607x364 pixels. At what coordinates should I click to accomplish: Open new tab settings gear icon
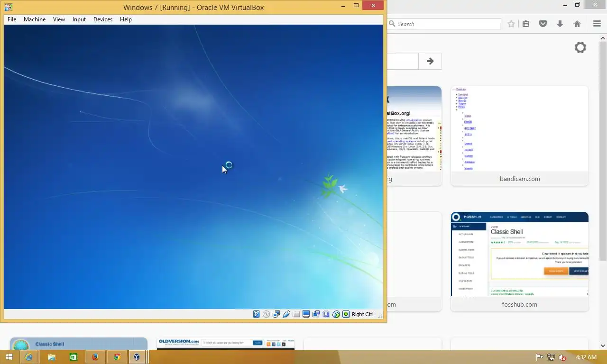(580, 47)
